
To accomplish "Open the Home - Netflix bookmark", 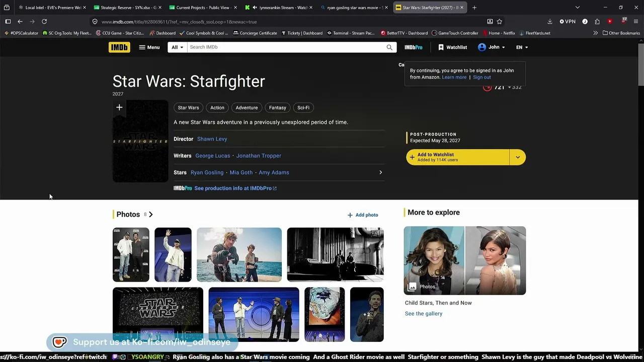I will pos(498,33).
